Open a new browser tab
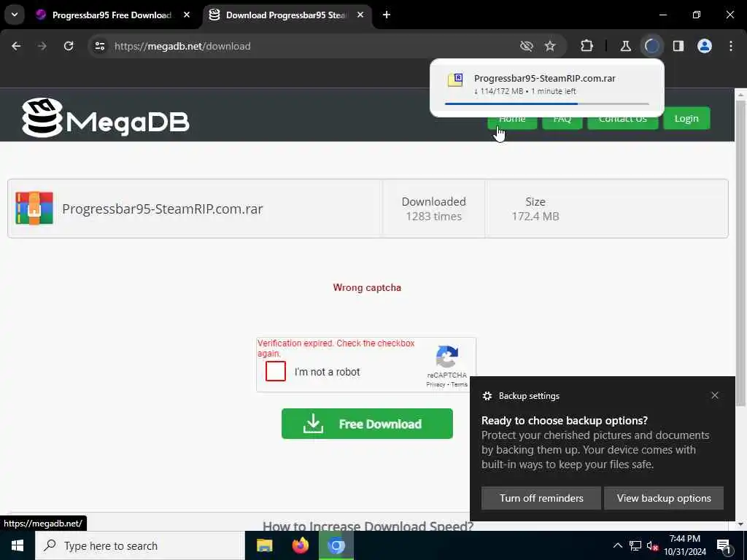The width and height of the screenshot is (747, 560). (x=387, y=15)
